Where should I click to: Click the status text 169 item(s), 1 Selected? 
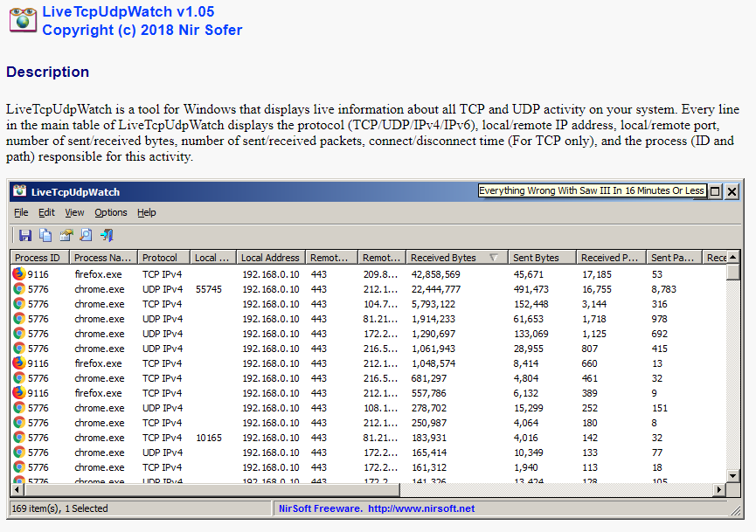[x=59, y=508]
